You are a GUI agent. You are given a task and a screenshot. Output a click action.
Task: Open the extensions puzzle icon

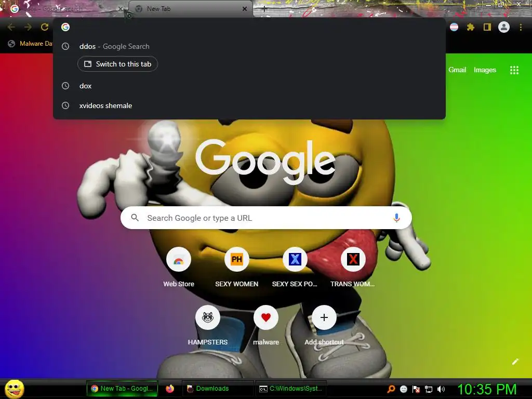[471, 27]
